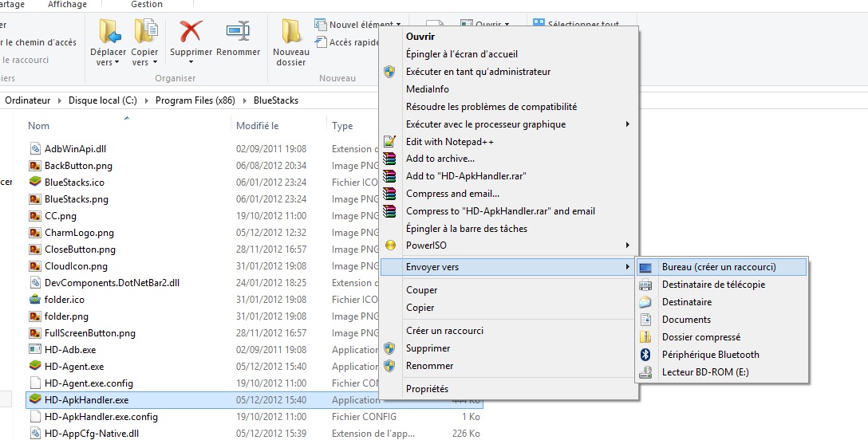Open the Affichage ribbon tab
868x440 pixels.
click(68, 5)
